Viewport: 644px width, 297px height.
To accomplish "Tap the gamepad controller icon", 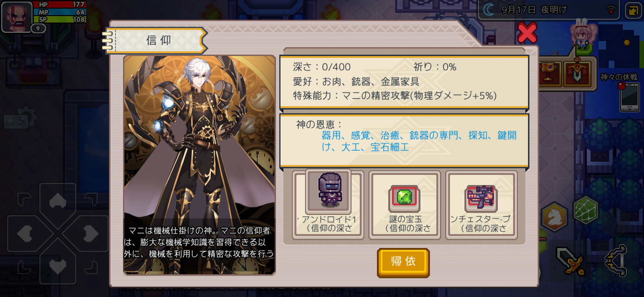I will click(x=19, y=120).
